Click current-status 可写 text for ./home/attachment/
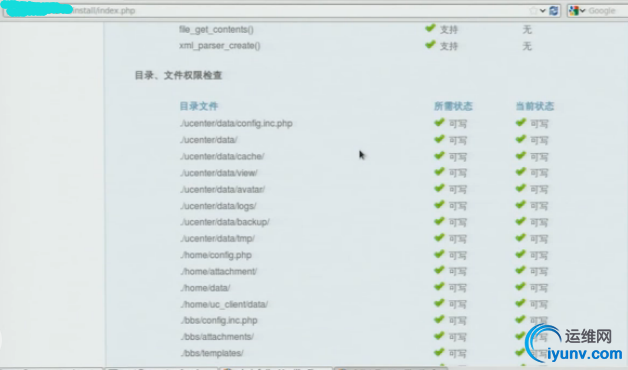Image resolution: width=628 pixels, height=370 pixels. pyautogui.click(x=539, y=272)
